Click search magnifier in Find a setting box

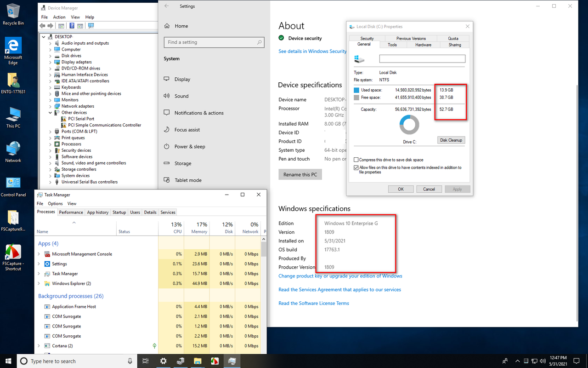click(x=260, y=42)
